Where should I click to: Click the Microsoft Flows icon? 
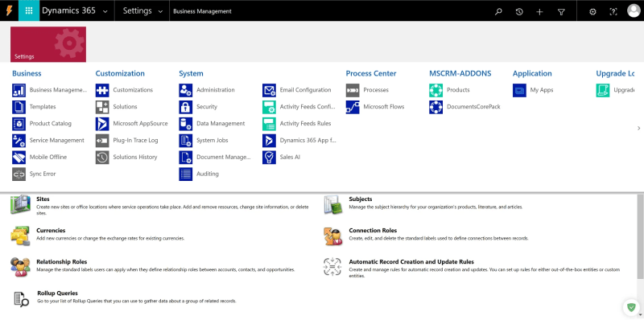[353, 107]
